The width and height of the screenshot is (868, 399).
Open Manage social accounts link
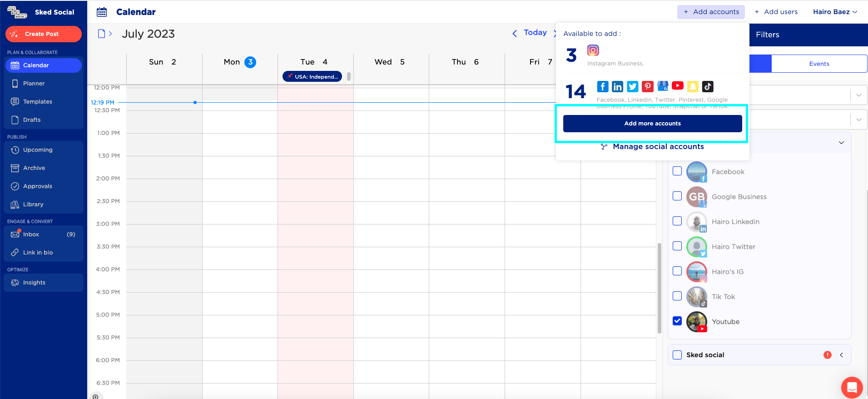tap(652, 146)
